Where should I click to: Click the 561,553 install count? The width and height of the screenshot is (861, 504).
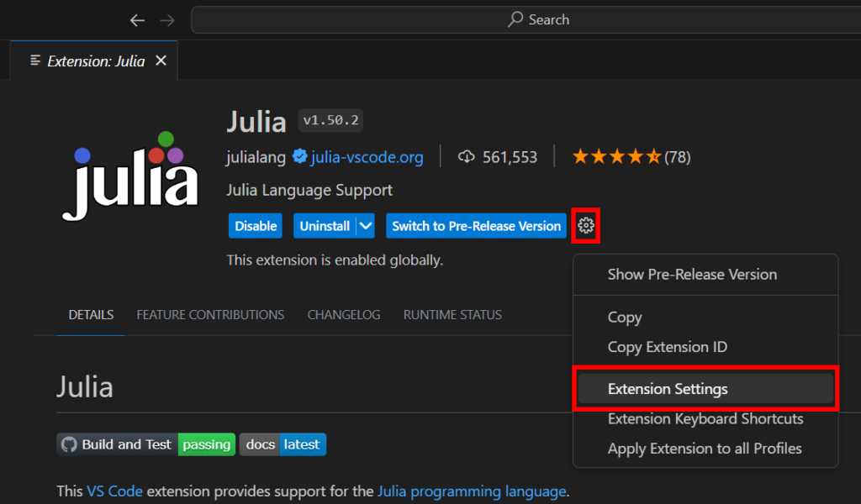click(510, 157)
